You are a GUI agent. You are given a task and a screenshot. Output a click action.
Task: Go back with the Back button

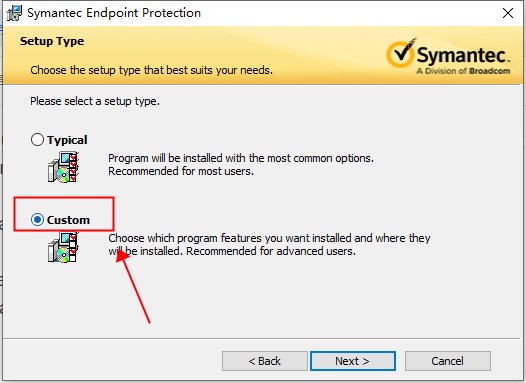(265, 361)
